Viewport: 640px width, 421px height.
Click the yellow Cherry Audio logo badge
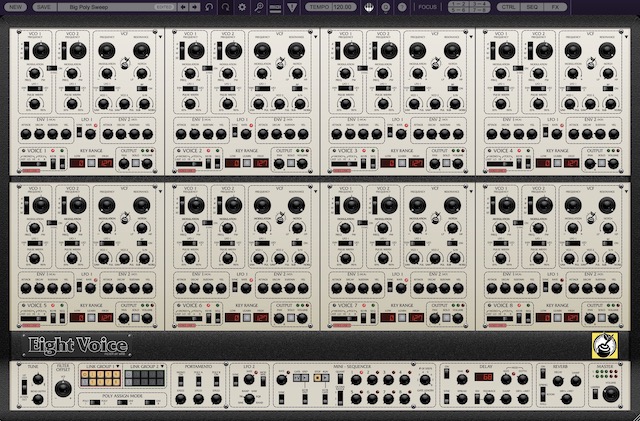pos(605,343)
